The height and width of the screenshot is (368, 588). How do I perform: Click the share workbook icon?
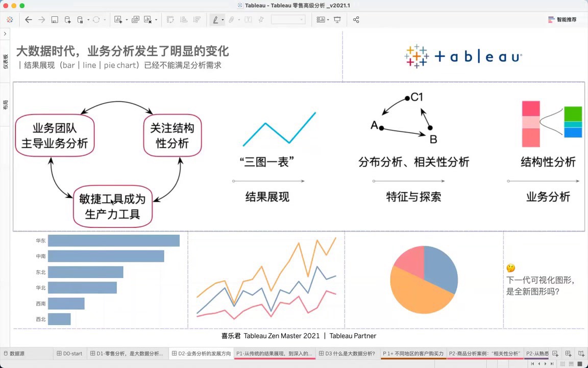(356, 19)
